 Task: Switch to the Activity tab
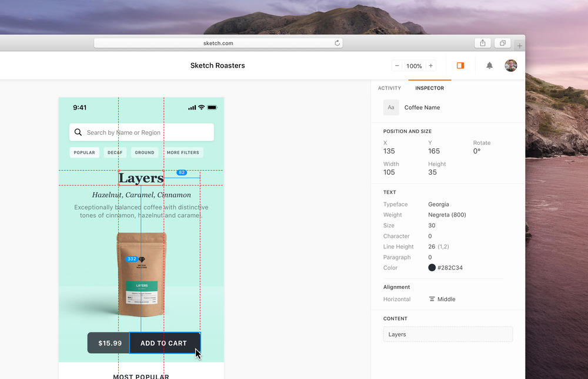pos(389,88)
